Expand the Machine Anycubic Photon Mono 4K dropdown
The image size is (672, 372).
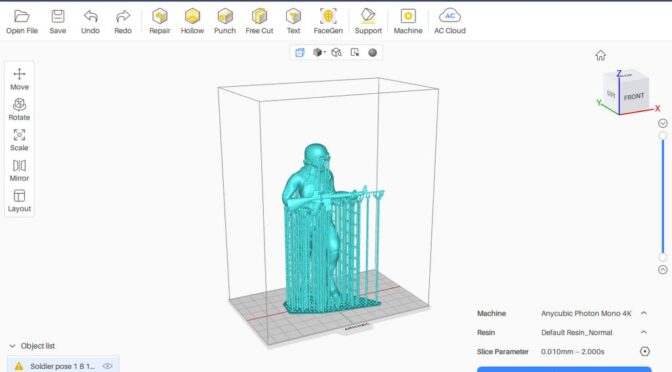pyautogui.click(x=644, y=313)
